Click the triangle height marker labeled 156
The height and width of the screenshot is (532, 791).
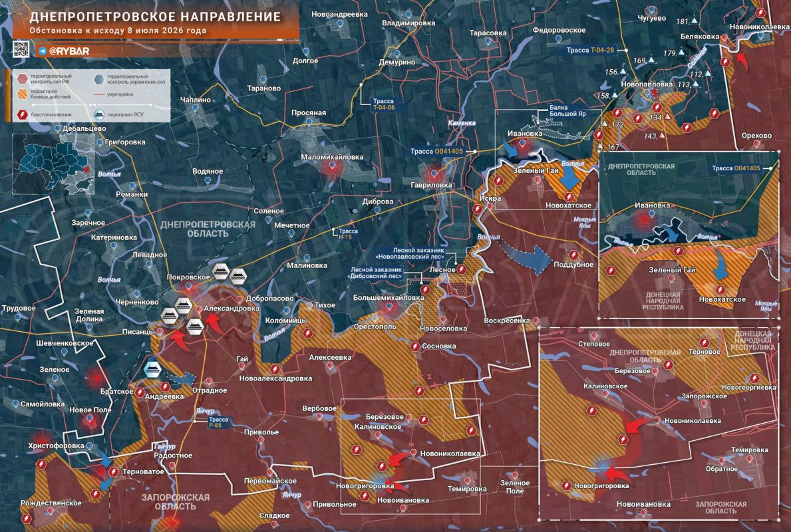coord(623,72)
